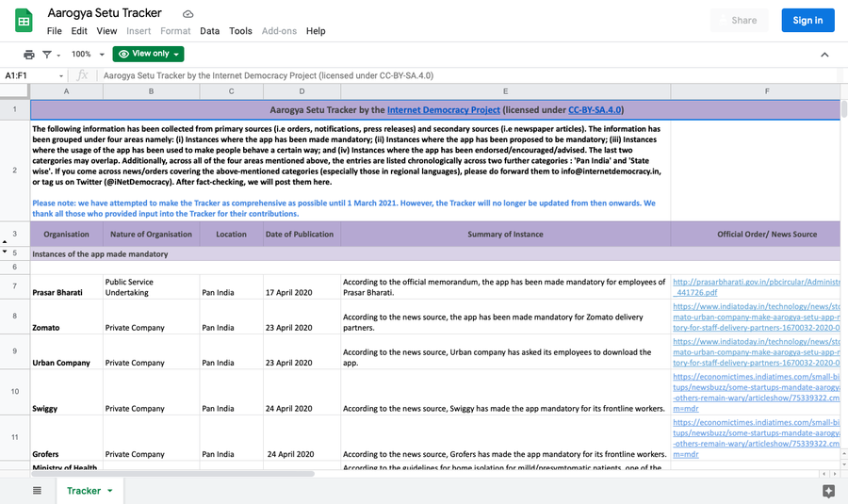Select the Swiggy row 24 April 2020 date cell
The image size is (848, 504).
pyautogui.click(x=302, y=392)
